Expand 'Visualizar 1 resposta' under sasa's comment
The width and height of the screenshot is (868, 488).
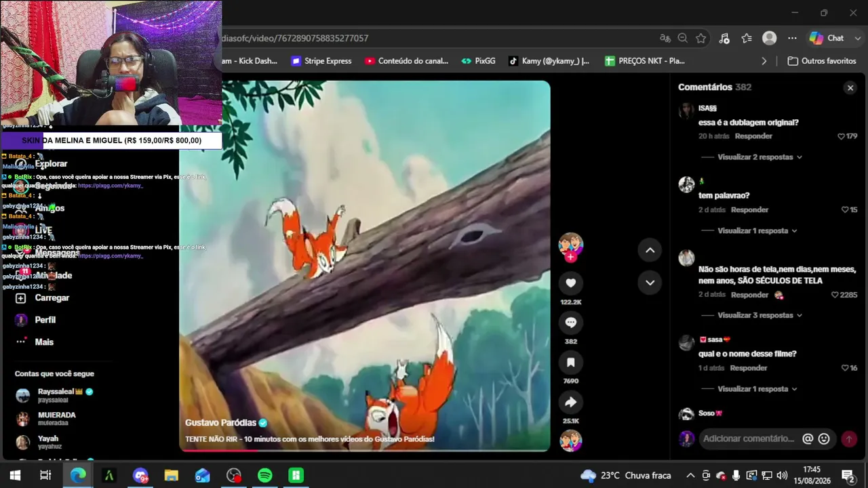pos(757,389)
